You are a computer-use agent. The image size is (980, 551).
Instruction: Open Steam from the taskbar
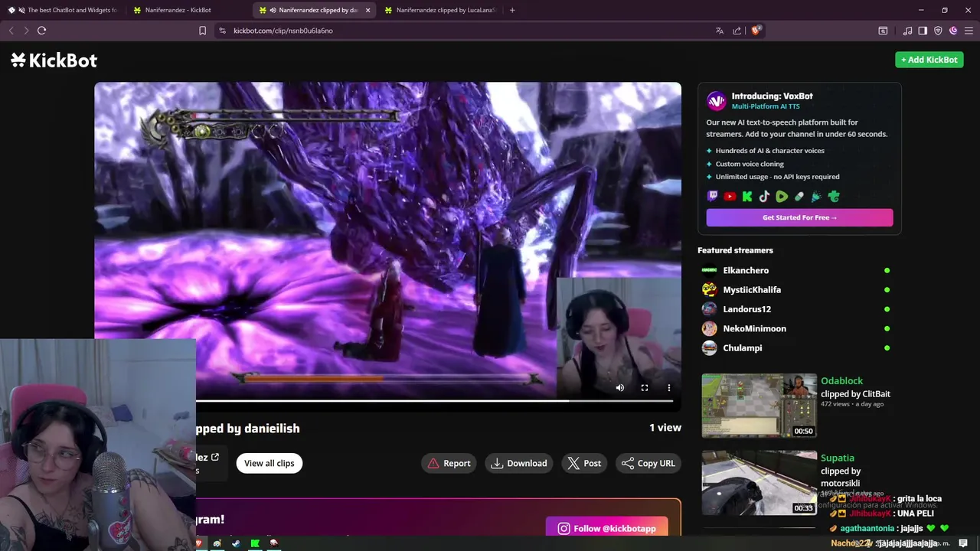click(236, 543)
